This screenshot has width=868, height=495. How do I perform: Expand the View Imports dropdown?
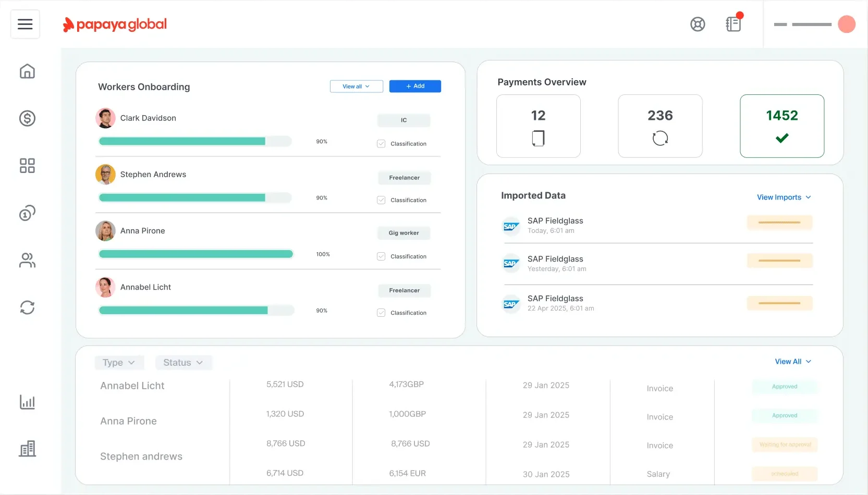coord(784,197)
